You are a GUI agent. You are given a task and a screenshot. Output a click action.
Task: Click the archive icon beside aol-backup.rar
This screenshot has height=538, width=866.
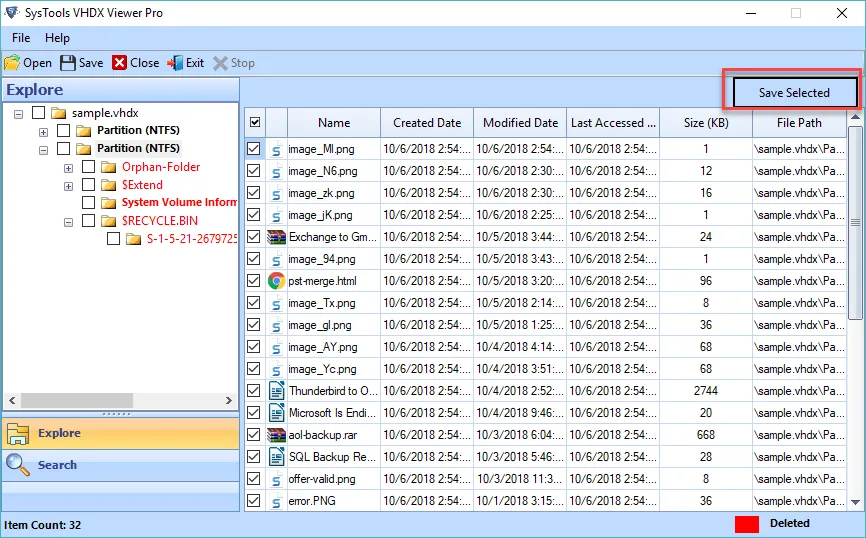(x=277, y=435)
